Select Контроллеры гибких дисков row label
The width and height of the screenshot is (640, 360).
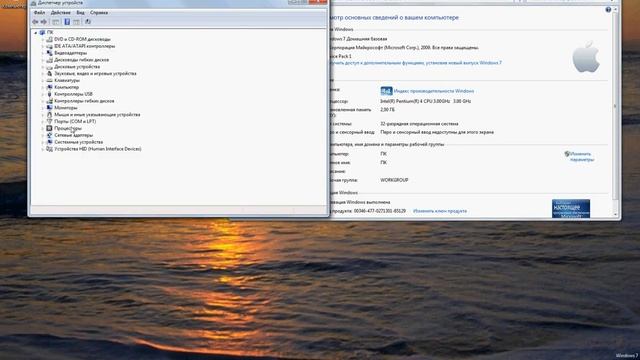tap(84, 101)
